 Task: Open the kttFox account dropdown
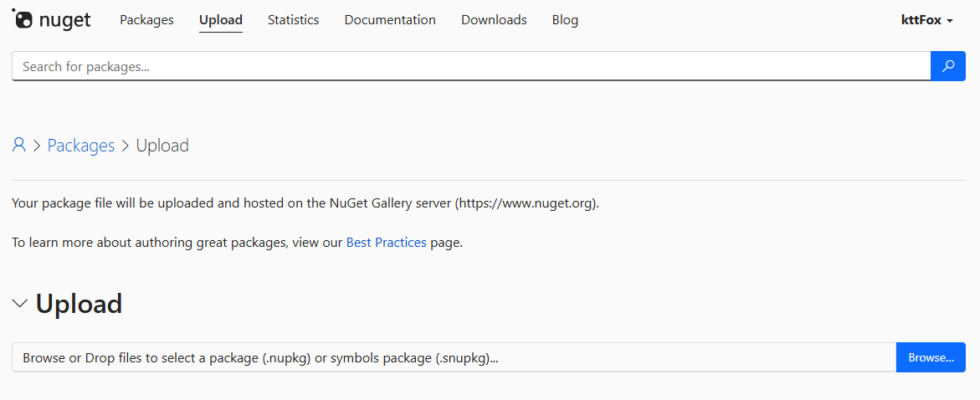click(926, 20)
